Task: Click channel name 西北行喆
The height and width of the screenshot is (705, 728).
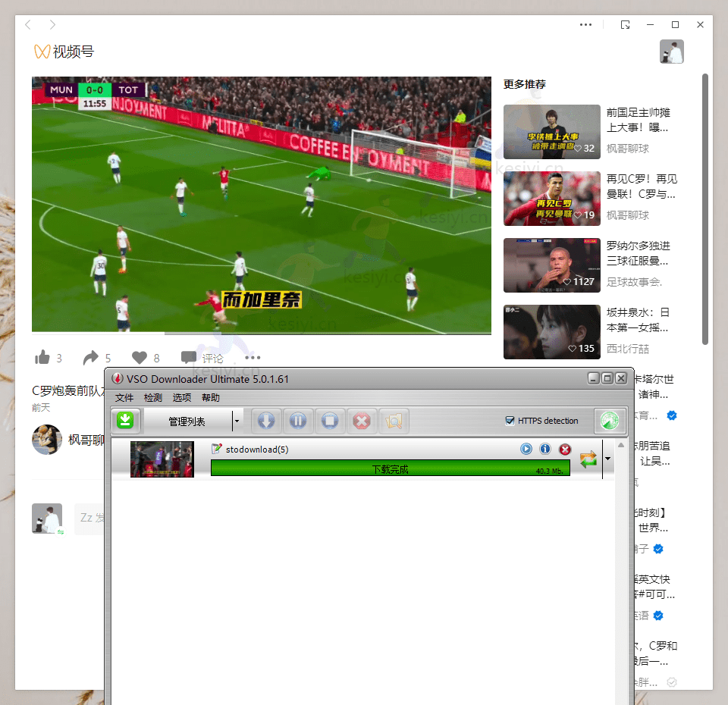Action: tap(628, 349)
